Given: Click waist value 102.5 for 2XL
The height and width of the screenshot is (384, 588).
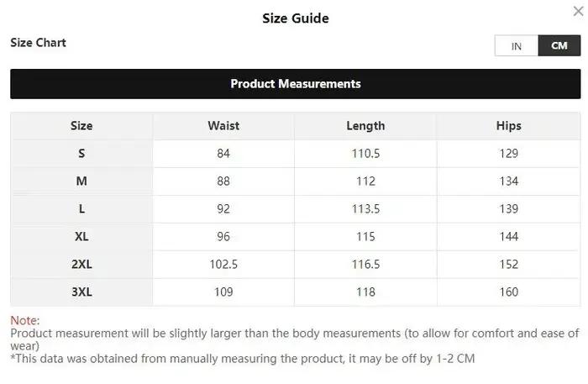Looking at the screenshot, I should click(223, 265).
